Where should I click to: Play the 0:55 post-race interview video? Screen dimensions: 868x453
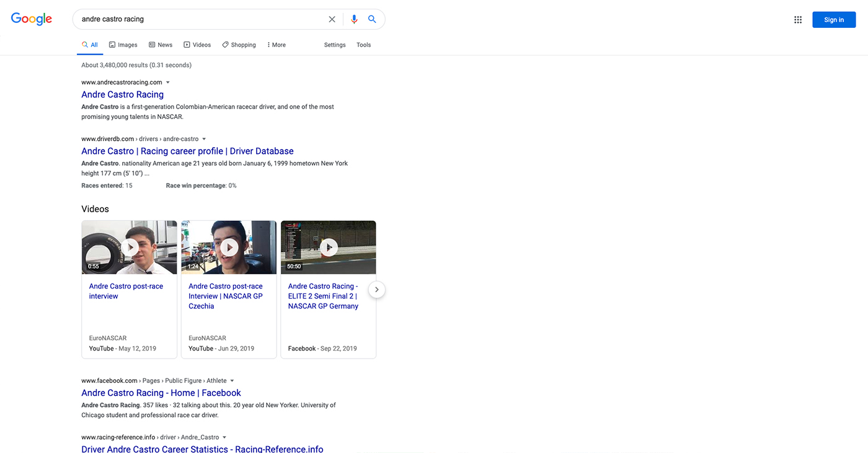click(130, 247)
